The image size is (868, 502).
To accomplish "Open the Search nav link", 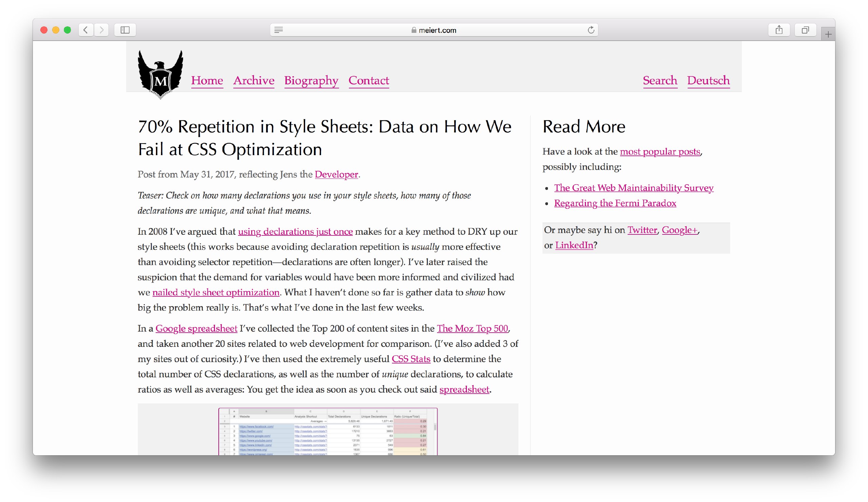I will tap(660, 81).
